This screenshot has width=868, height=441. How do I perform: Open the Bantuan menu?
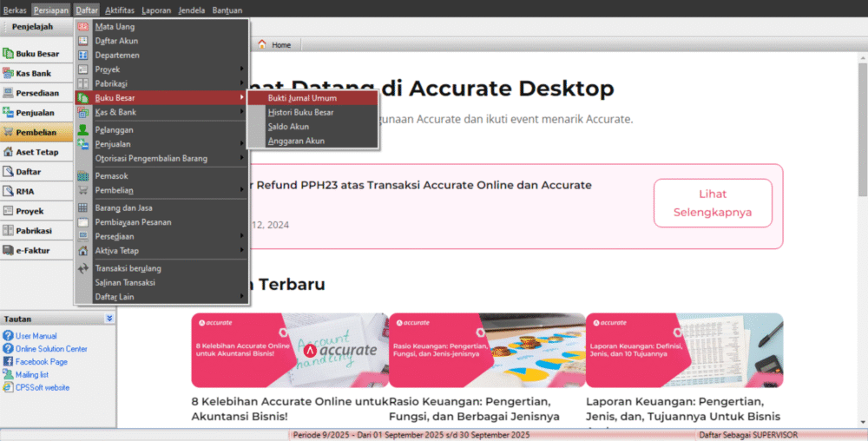click(227, 10)
